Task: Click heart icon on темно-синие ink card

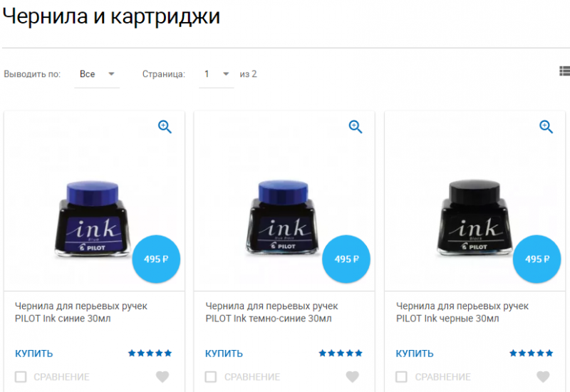Action: [352, 377]
